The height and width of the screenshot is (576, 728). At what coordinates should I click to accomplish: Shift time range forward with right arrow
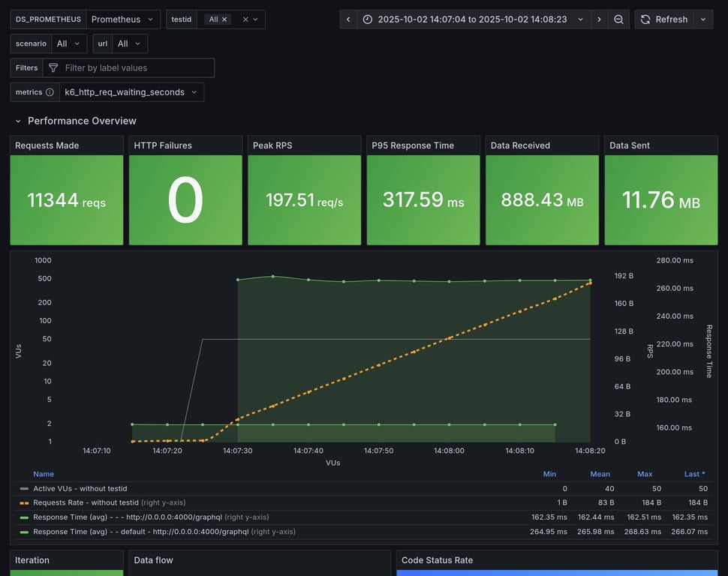click(599, 19)
